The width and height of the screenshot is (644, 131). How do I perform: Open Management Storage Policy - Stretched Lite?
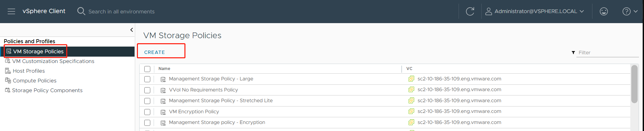(x=221, y=101)
